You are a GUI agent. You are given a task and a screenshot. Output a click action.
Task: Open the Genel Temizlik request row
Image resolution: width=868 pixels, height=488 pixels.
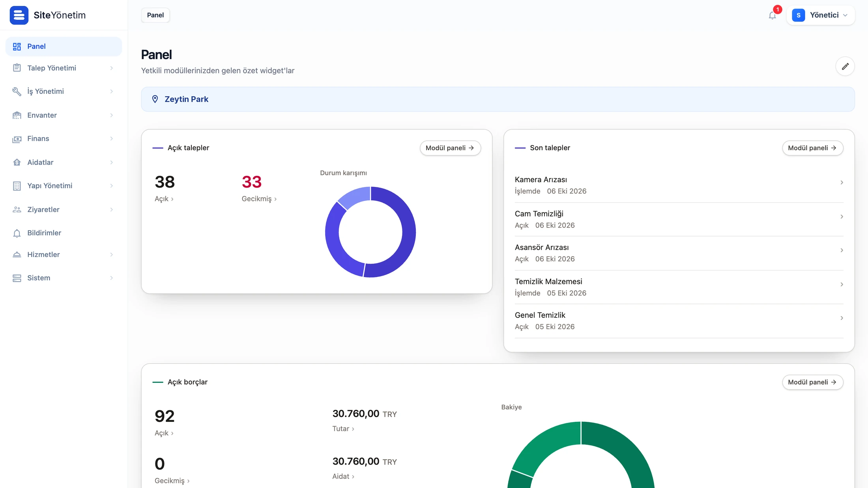coord(679,321)
